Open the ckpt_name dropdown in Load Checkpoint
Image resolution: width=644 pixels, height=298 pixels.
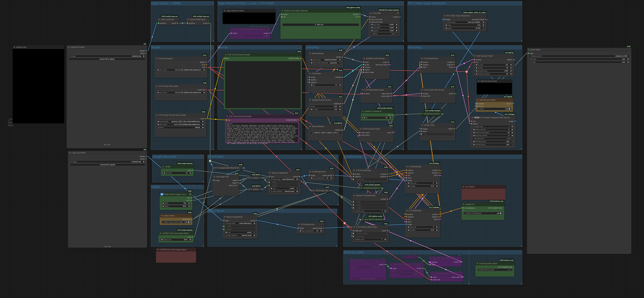pyautogui.click(x=181, y=70)
